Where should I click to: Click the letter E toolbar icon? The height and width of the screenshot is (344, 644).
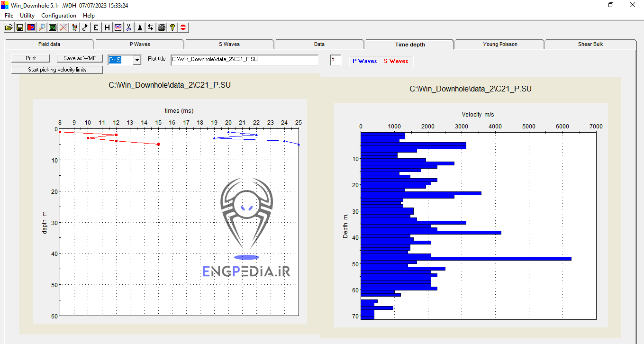point(96,27)
